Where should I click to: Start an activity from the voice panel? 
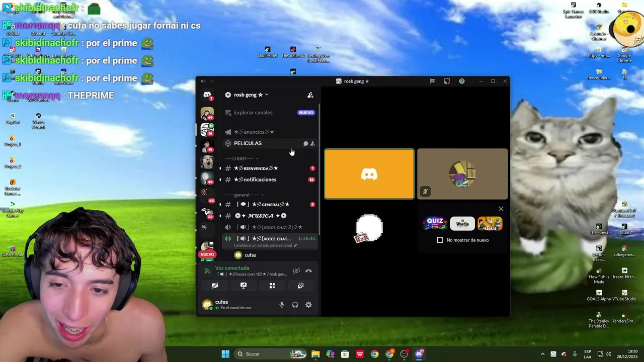coord(272,286)
